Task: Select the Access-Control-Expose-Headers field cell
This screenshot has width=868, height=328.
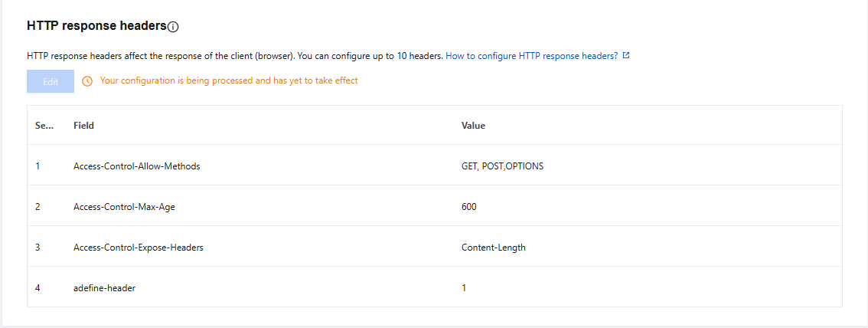Action: 138,248
